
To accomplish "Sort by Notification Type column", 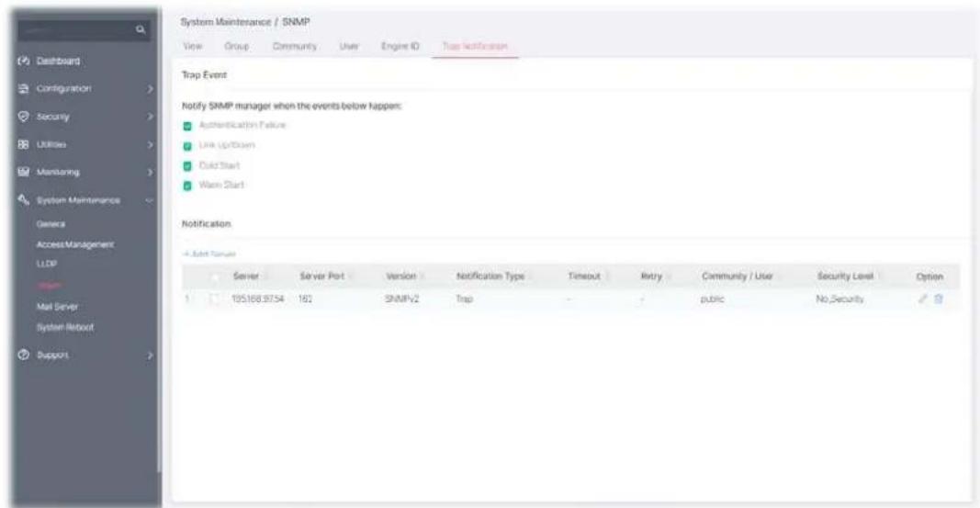I will [x=490, y=277].
